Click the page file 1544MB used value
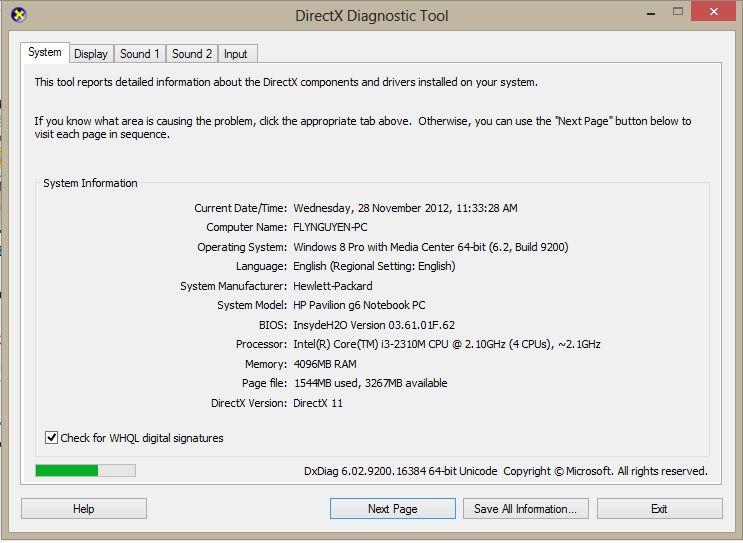The image size is (743, 543). point(371,383)
